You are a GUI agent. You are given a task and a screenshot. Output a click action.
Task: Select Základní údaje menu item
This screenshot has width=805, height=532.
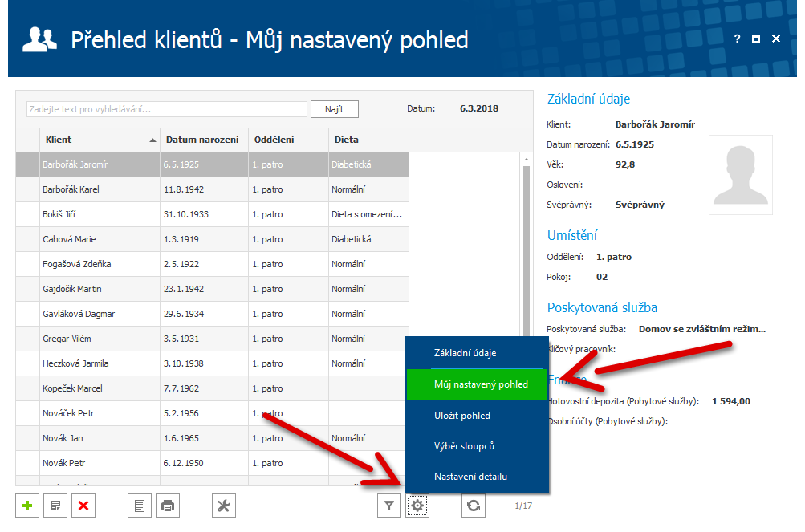tap(477, 353)
